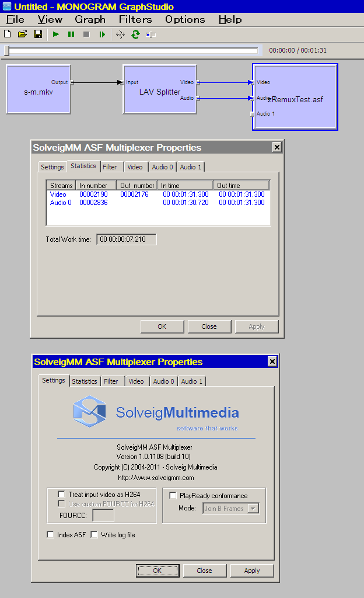Click OK in the upper properties dialog
This screenshot has width=364, height=598.
[162, 326]
